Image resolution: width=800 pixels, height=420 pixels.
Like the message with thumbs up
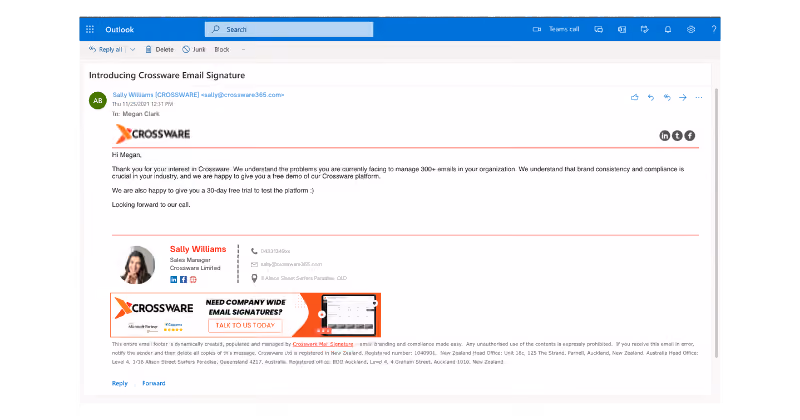tap(635, 97)
